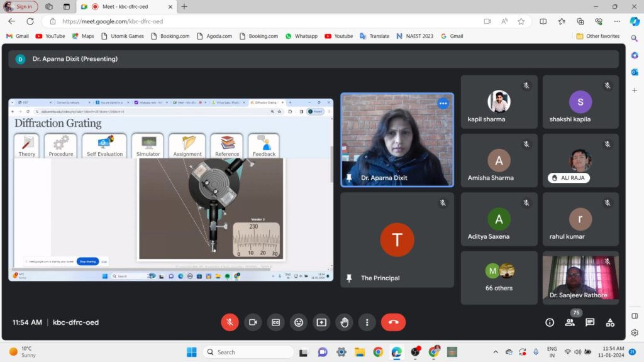Open the Activities panel icon

tap(610, 322)
